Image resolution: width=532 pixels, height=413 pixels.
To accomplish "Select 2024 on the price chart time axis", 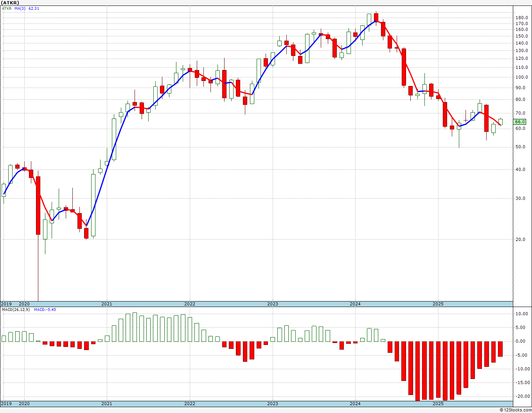I will (x=355, y=304).
